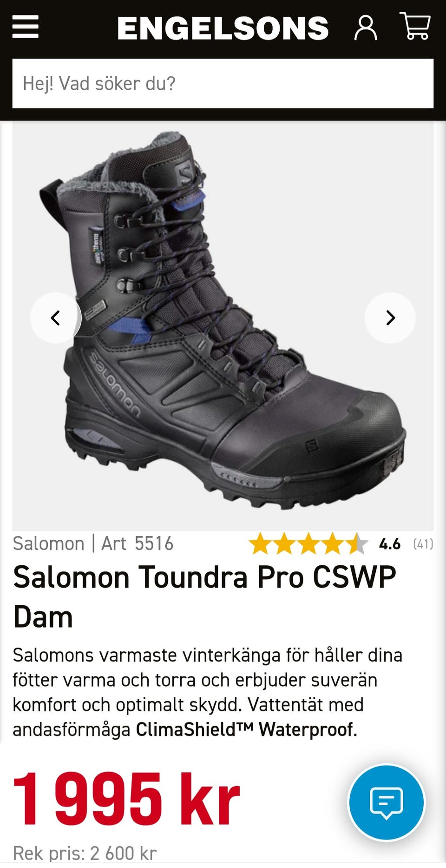Click the Salomon boot product image

coord(223,325)
